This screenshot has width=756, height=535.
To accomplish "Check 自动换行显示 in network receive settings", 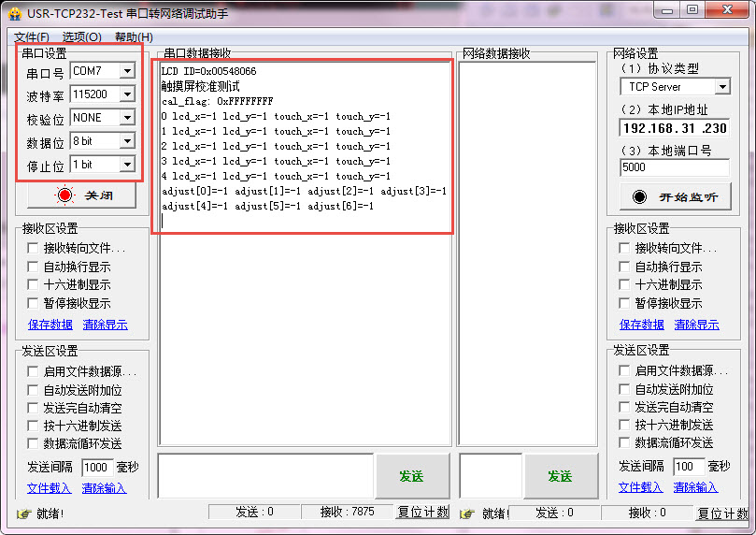I will coord(624,267).
